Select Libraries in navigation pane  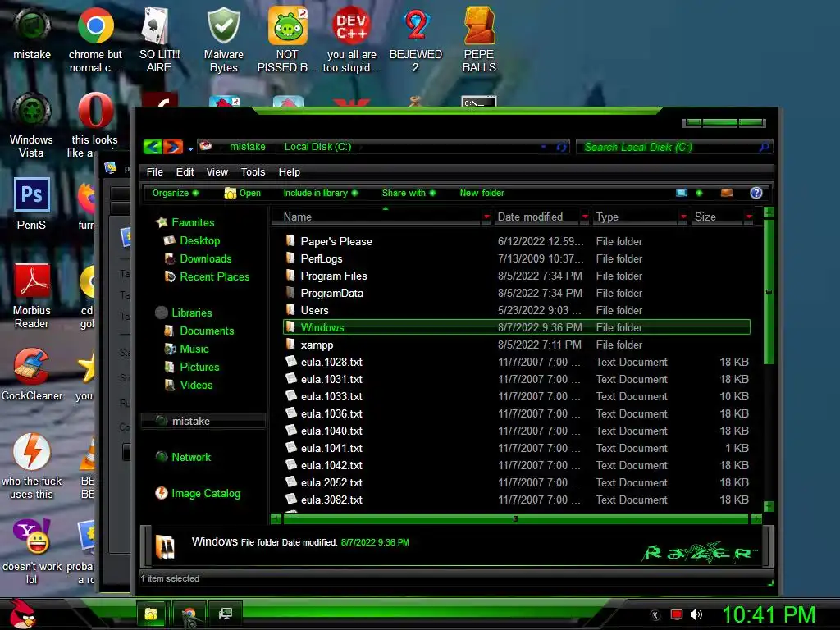(184, 313)
